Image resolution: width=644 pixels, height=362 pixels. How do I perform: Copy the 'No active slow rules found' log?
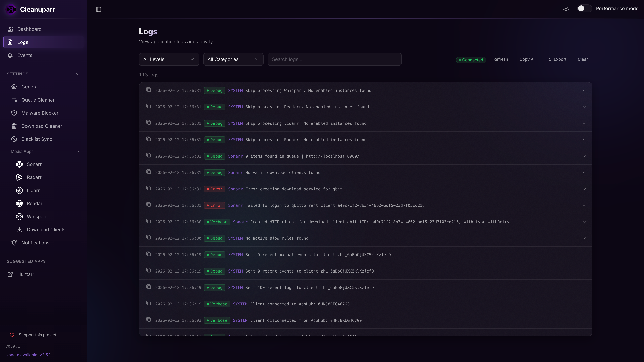[148, 237]
